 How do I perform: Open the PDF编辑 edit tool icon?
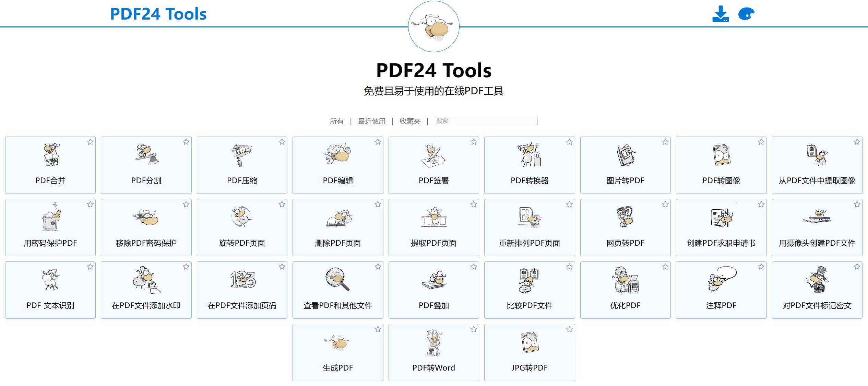[337, 154]
